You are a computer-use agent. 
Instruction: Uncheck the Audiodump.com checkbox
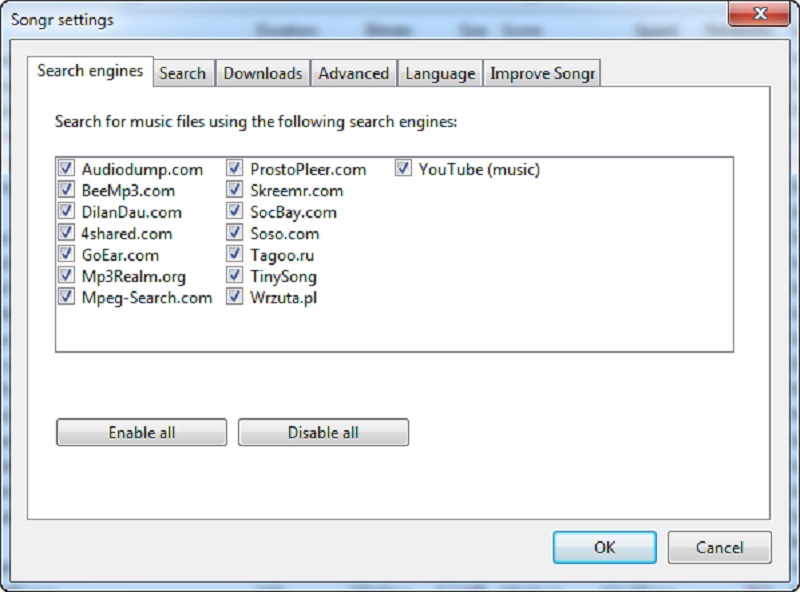coord(66,168)
